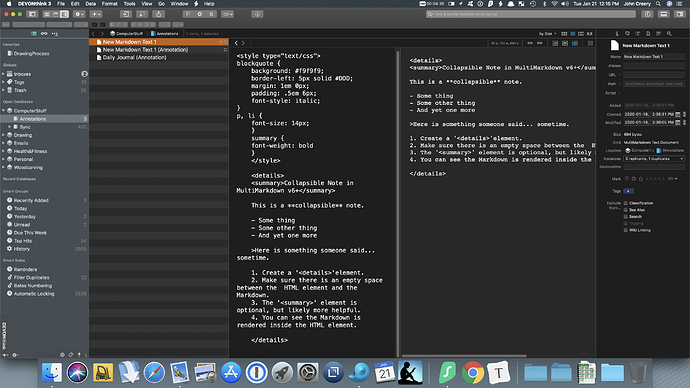Open the Format menu
The height and width of the screenshot is (388, 690).
[x=110, y=4]
